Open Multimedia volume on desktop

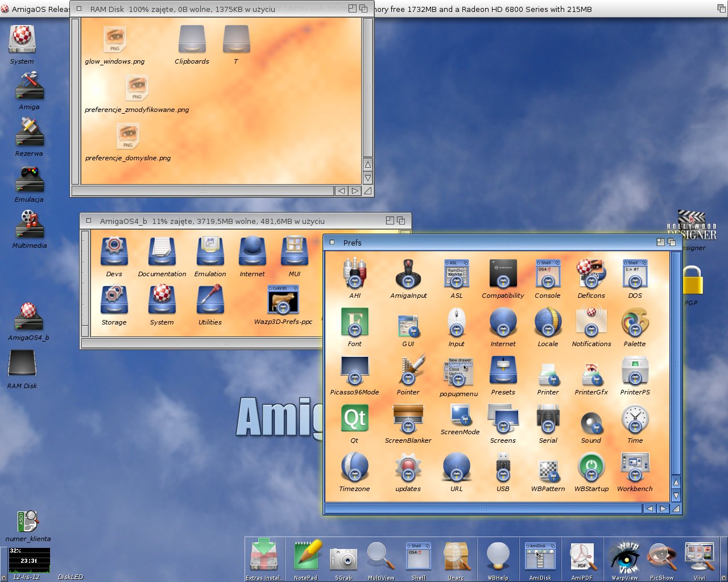(x=29, y=224)
